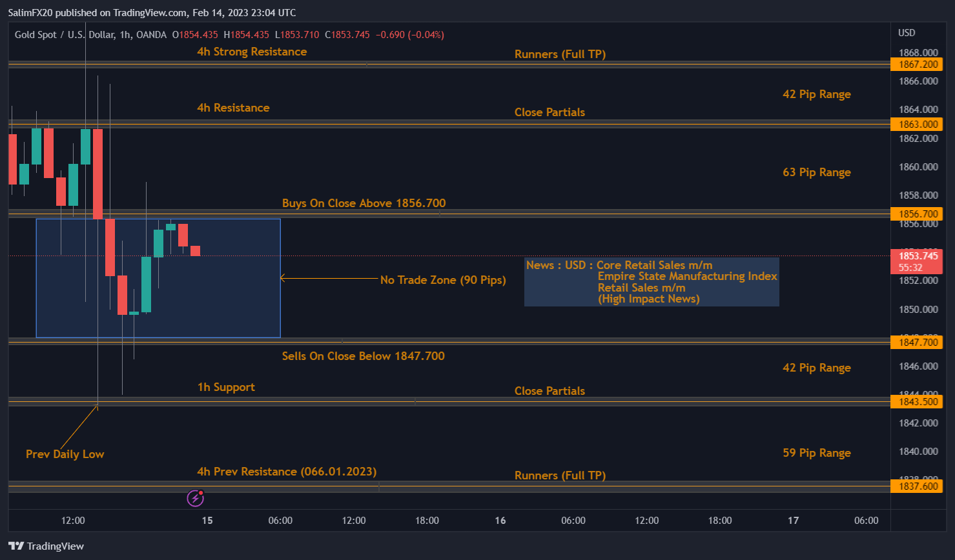Click the red notification dot on event marker
Viewport: 955px width, 560px height.
[201, 492]
